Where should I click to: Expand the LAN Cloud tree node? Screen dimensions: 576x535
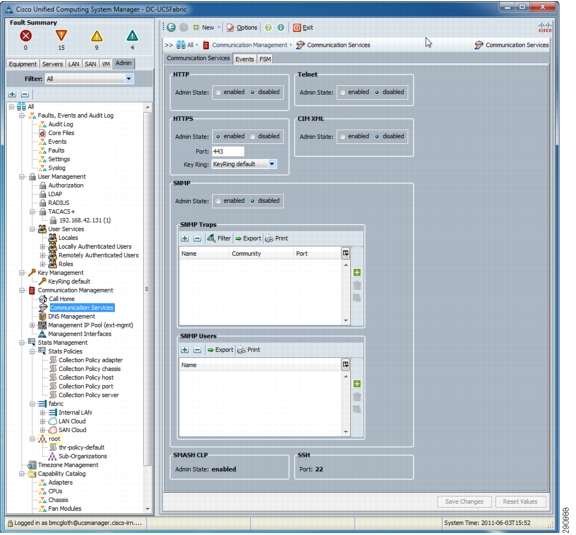click(43, 421)
